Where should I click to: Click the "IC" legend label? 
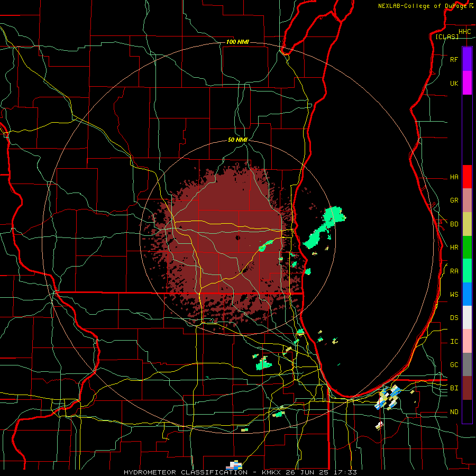point(454,342)
